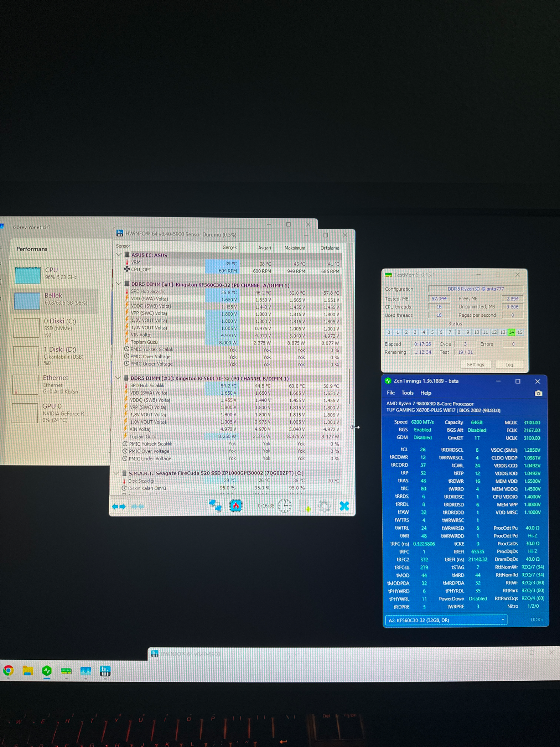The width and height of the screenshot is (560, 747).
Task: Click the ZenTimings green title bar icon
Action: click(x=388, y=381)
